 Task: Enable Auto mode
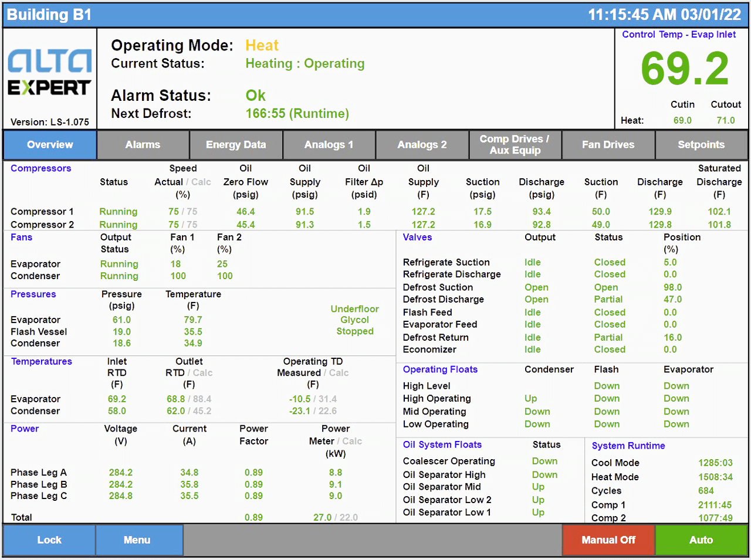pos(701,539)
